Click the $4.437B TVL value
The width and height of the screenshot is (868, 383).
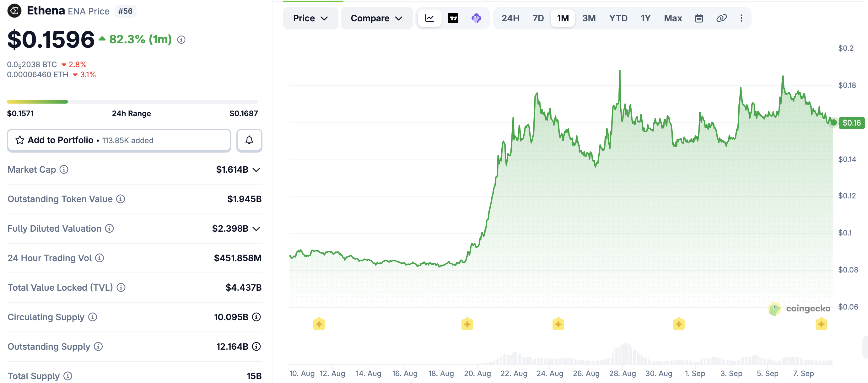[x=243, y=287]
